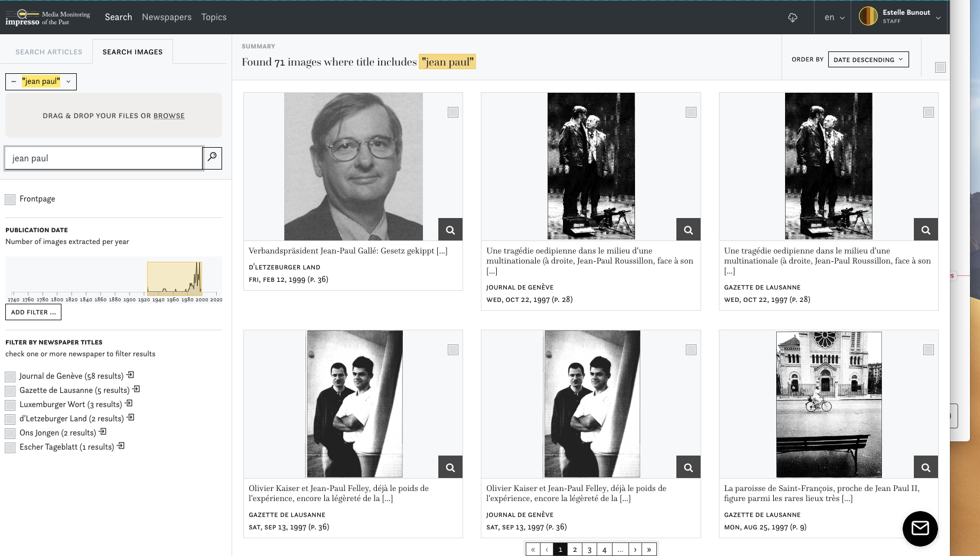Click the external link icon next to Luxemburger Wort
This screenshot has height=556, width=980.
tap(129, 403)
